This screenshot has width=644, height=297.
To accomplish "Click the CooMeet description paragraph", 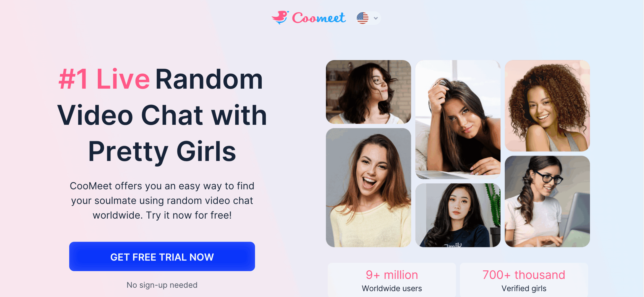I will click(x=162, y=201).
